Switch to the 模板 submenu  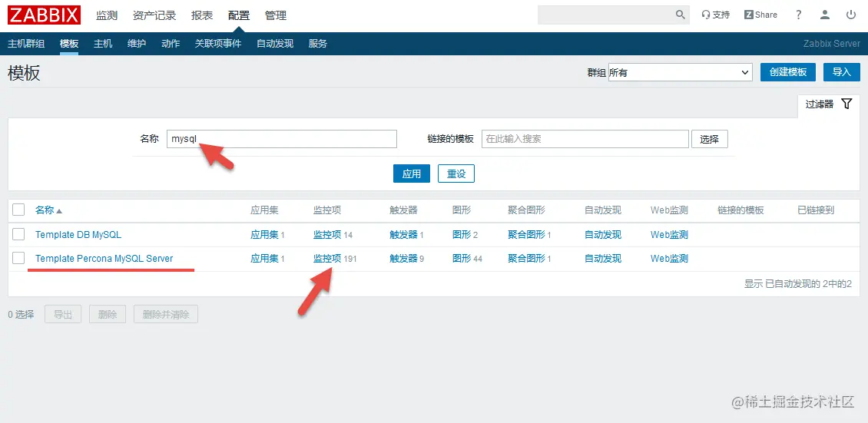[69, 44]
